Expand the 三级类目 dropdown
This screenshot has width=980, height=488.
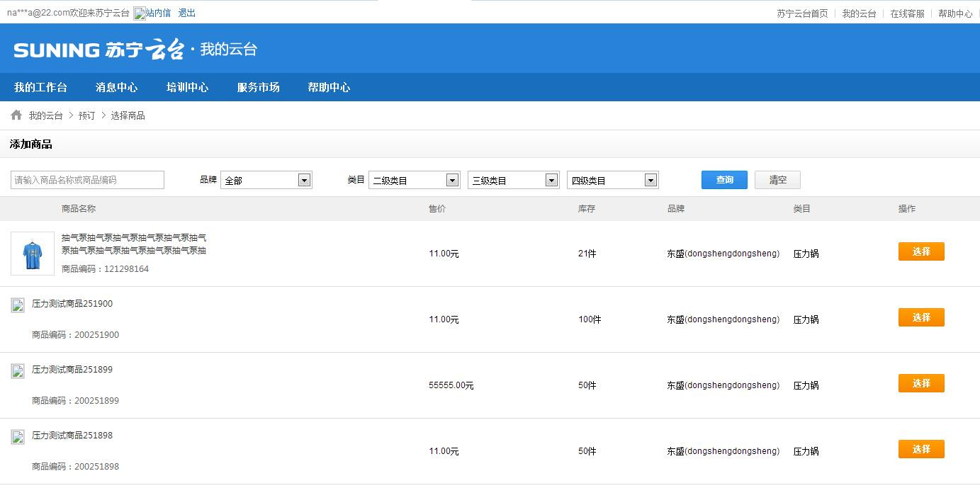(x=514, y=180)
